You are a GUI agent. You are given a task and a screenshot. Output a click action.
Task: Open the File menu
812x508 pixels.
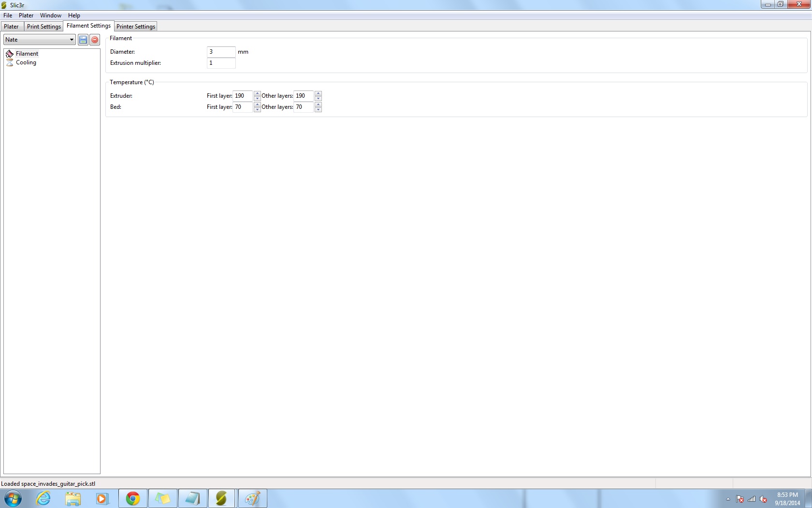[8, 15]
